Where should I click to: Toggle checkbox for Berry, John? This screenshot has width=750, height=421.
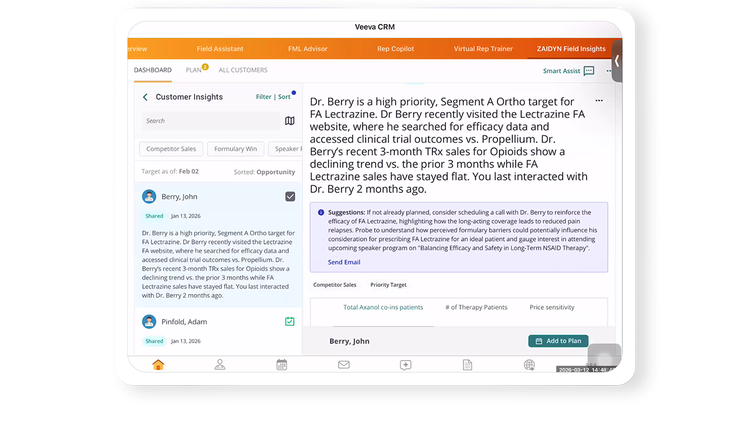(290, 197)
